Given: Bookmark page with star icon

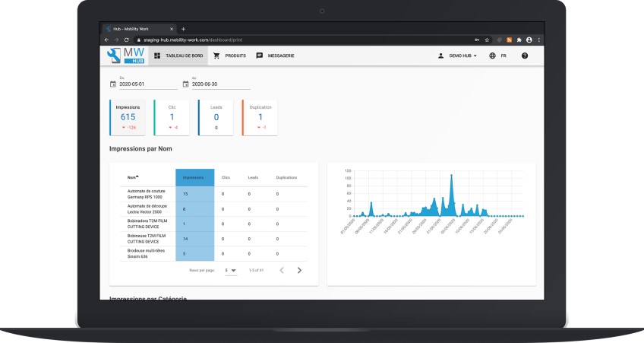Looking at the screenshot, I should coord(487,40).
